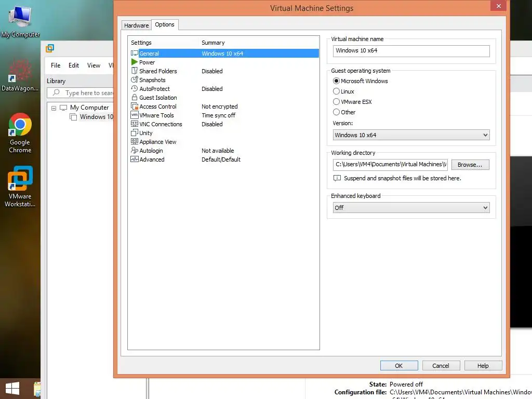Screen dimensions: 532x399
Task: Open VMware Workstation desktop shortcut
Action: (x=20, y=187)
